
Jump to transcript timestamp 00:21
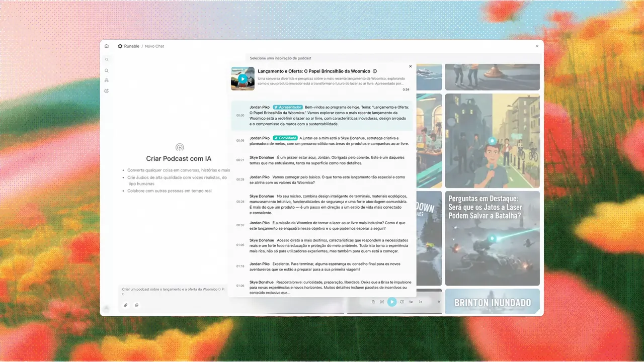(x=240, y=160)
